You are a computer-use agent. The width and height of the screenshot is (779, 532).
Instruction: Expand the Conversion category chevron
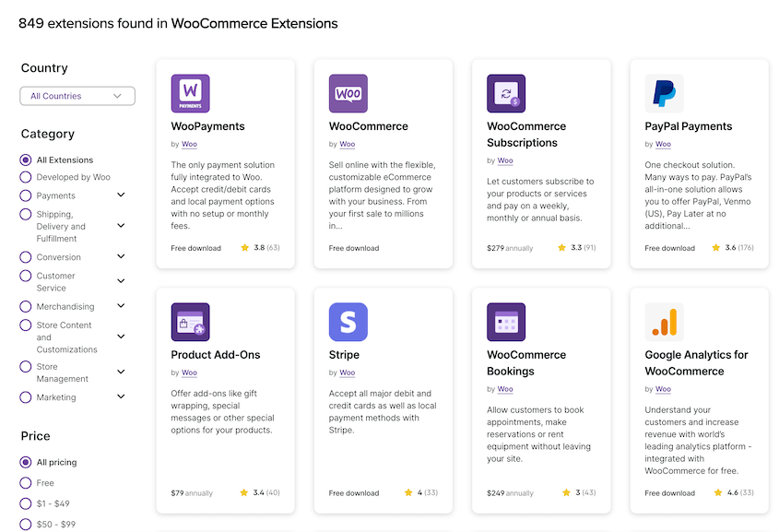121,256
